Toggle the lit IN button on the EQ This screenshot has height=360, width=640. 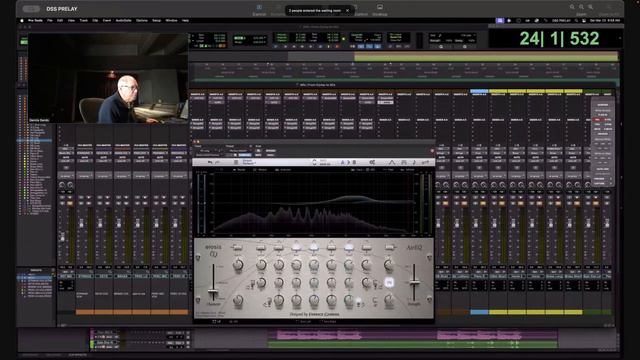click(x=389, y=282)
